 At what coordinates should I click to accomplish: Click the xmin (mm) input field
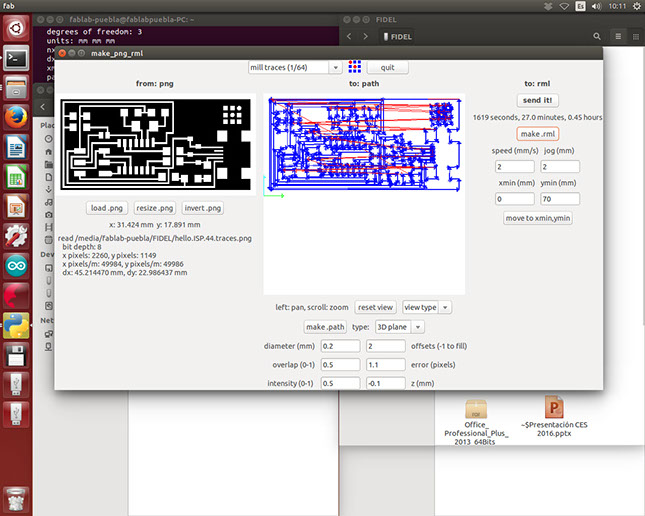coord(515,199)
